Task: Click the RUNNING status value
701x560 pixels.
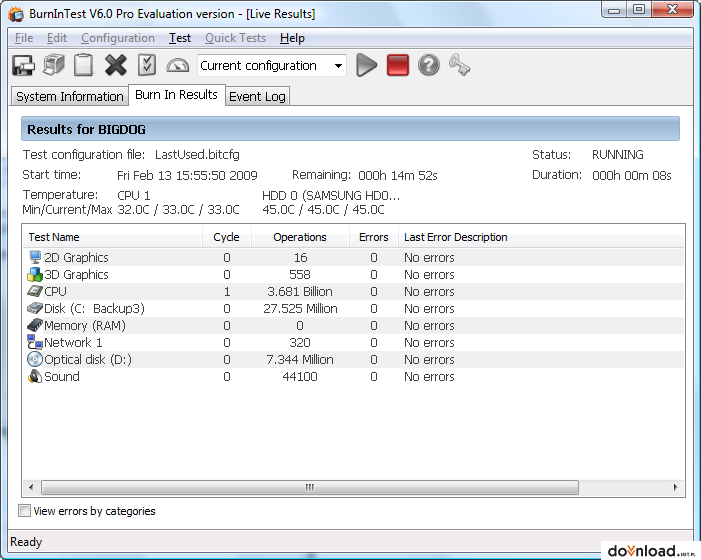Action: coord(618,155)
